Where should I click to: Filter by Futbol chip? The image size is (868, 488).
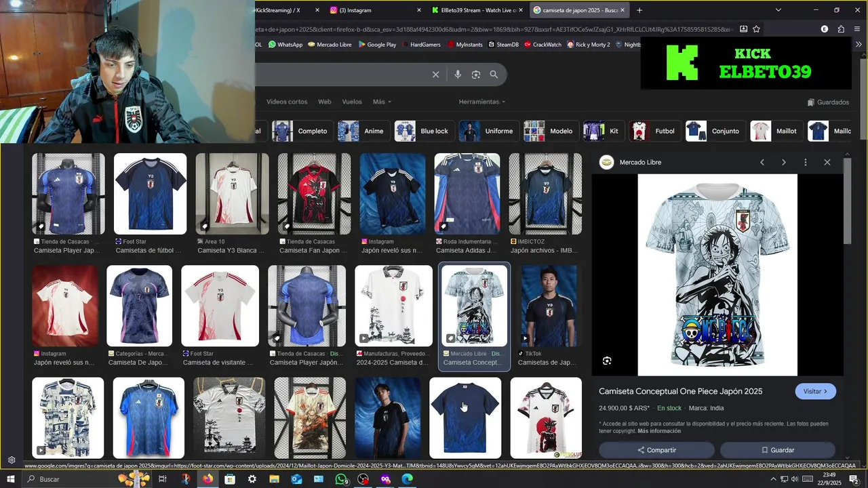coord(654,131)
